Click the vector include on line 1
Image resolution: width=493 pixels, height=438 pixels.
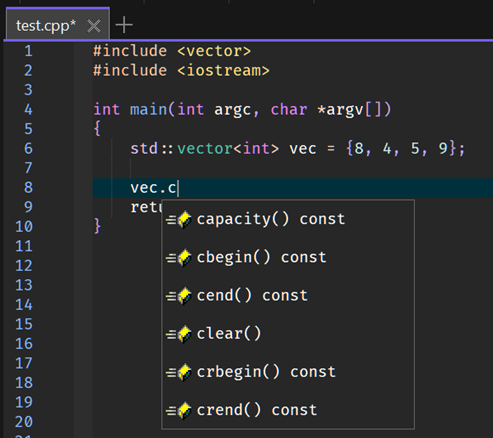pos(214,51)
